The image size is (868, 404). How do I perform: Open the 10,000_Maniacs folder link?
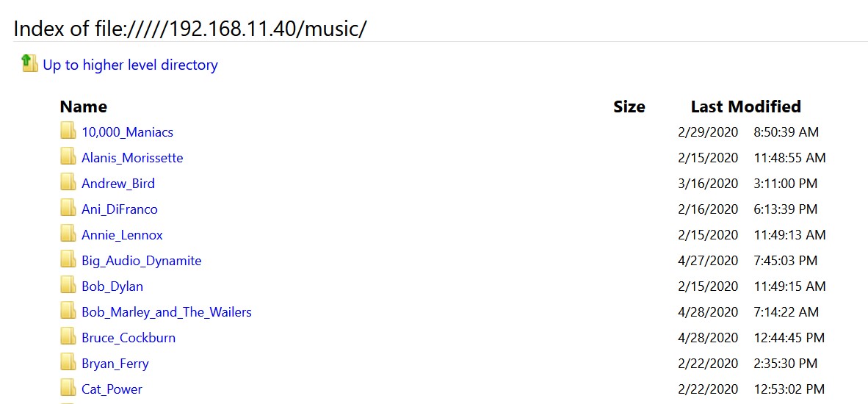[x=127, y=132]
